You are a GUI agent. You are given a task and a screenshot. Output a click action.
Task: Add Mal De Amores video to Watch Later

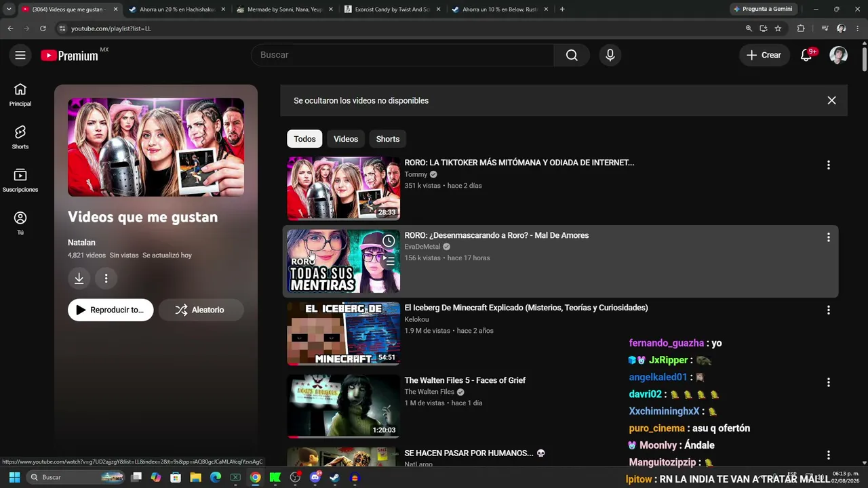tap(389, 241)
